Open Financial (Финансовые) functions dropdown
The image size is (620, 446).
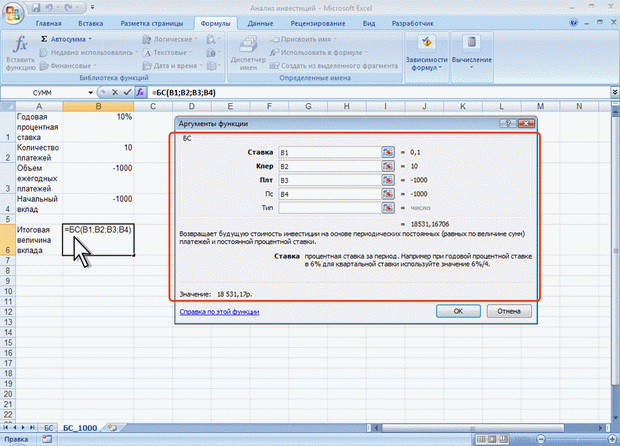tap(95, 66)
